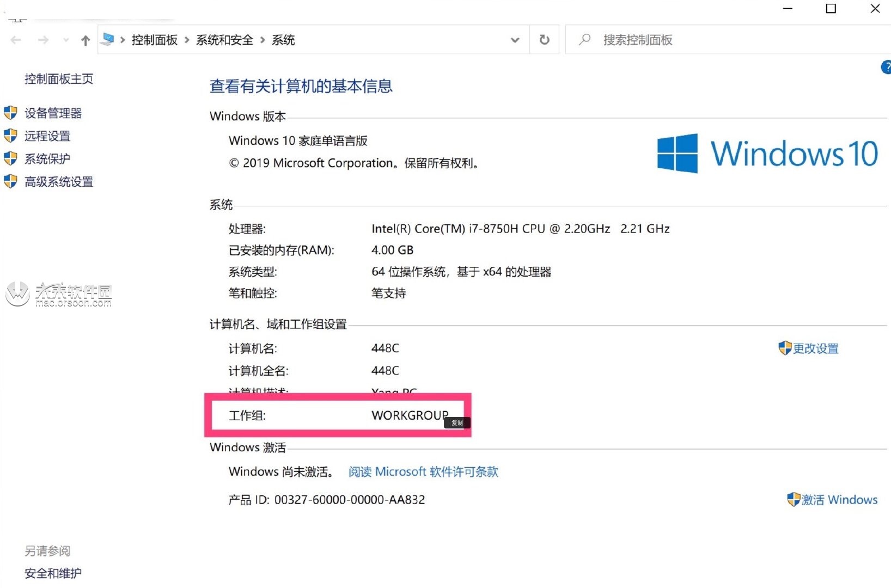Select the Intel Core i7-8750H processor text

521,229
